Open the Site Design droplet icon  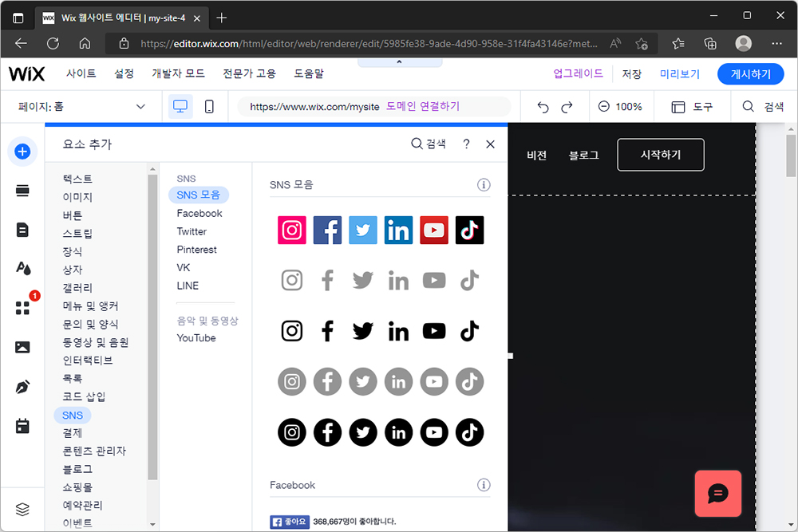pyautogui.click(x=23, y=268)
